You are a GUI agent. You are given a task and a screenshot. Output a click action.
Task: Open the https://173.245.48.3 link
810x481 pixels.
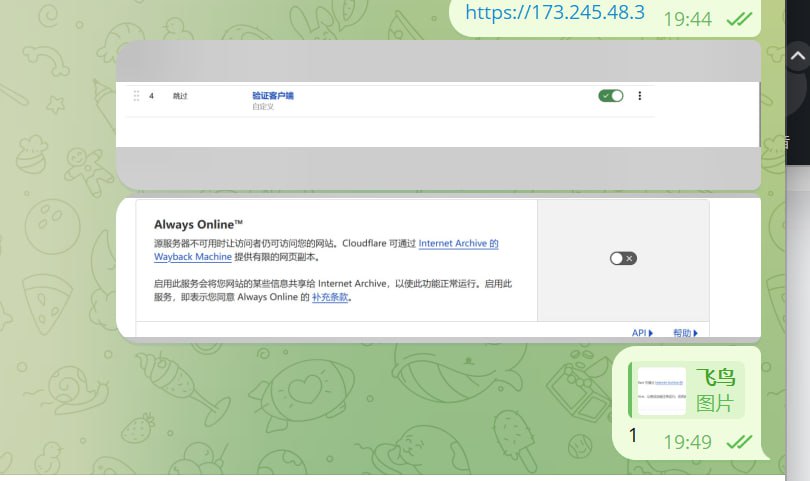555,13
